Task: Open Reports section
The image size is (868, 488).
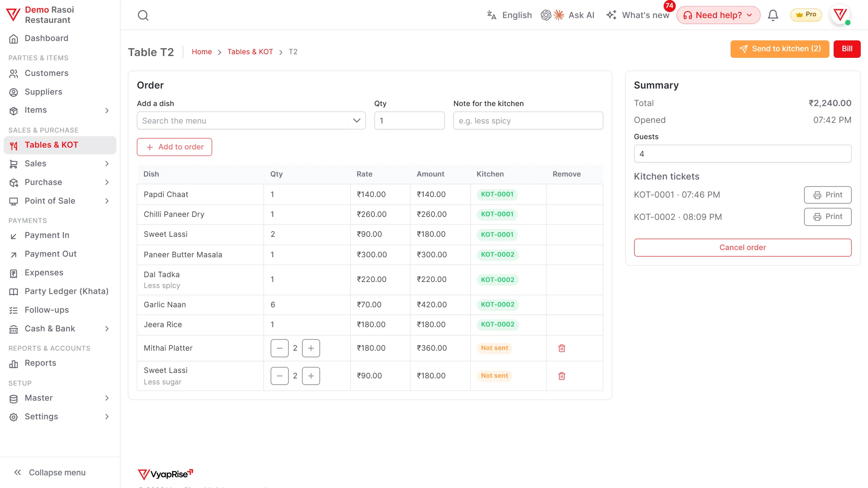Action: pos(60,363)
